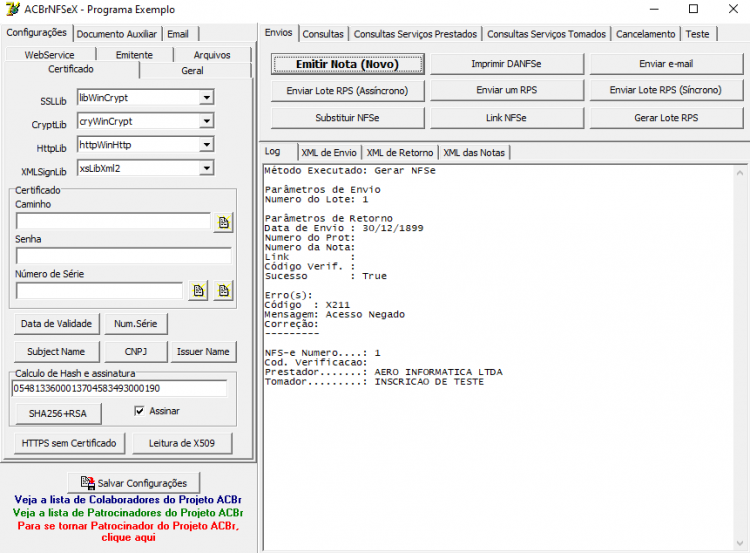Open the CryptLib dropdown
This screenshot has height=553, width=750.
(206, 121)
